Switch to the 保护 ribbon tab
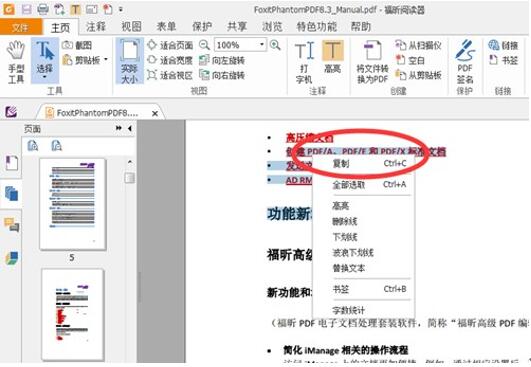Screen dimensions: 531x367 point(201,26)
